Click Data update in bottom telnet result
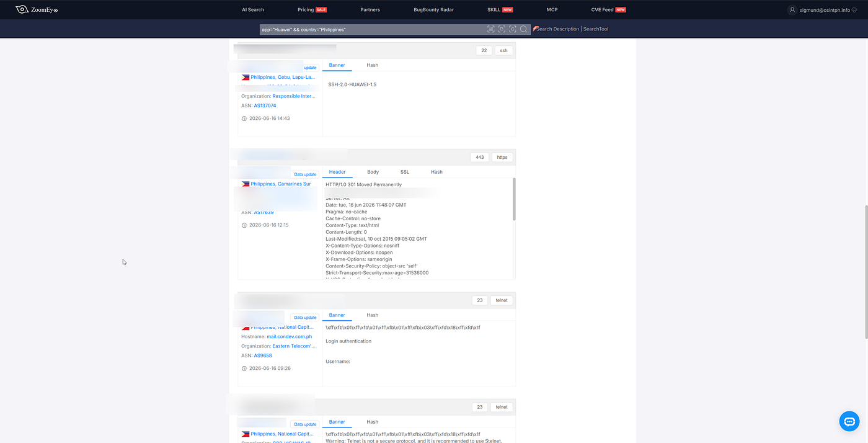 (x=305, y=424)
